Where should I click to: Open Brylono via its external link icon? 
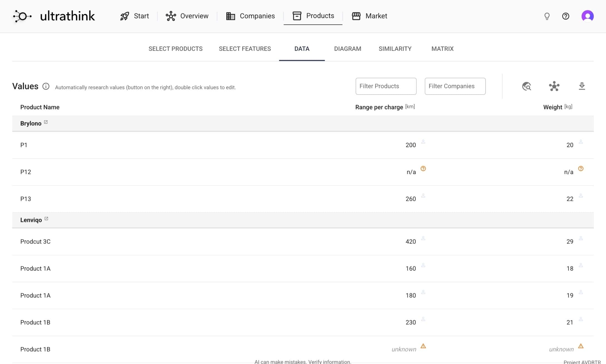click(x=46, y=122)
